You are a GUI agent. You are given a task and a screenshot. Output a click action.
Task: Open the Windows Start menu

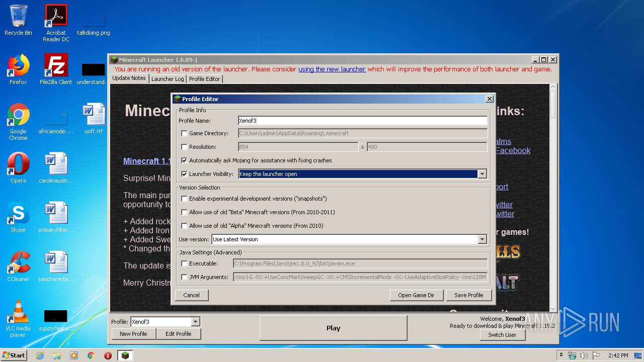click(15, 355)
